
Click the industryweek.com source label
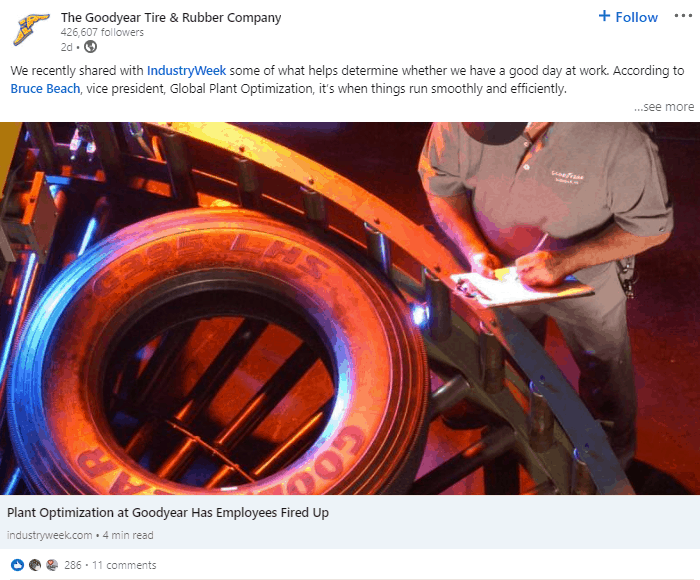point(50,535)
